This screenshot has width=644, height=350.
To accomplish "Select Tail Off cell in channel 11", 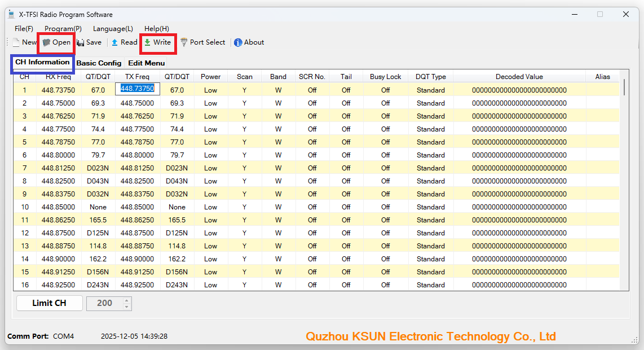I will tap(346, 220).
